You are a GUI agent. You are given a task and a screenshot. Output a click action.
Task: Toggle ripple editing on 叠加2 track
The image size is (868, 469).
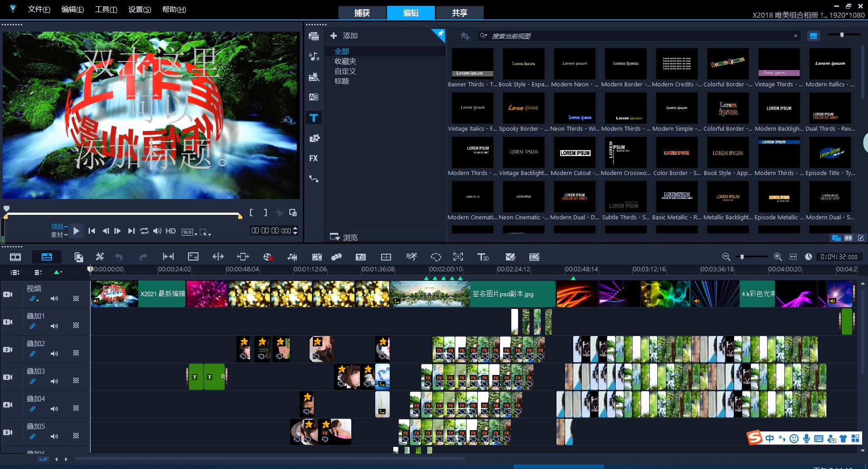pyautogui.click(x=33, y=354)
